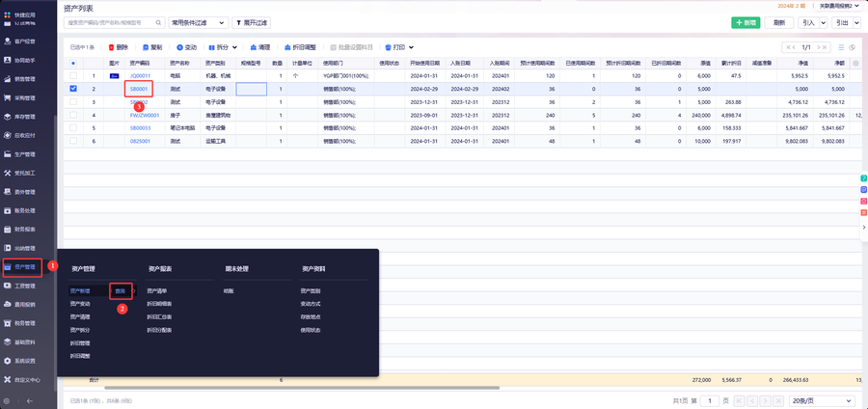Image resolution: width=868 pixels, height=409 pixels.
Task: Open 客户经营 sidebar module
Action: click(20, 41)
